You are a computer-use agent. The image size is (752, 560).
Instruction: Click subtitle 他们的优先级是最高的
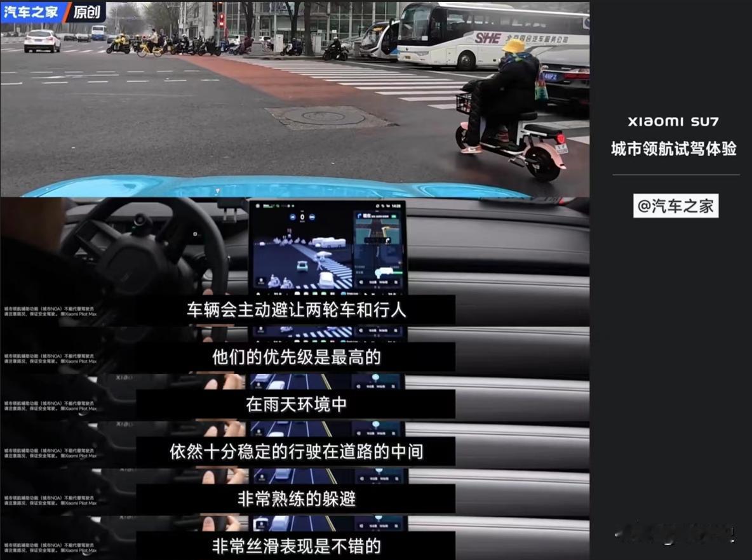pyautogui.click(x=297, y=357)
